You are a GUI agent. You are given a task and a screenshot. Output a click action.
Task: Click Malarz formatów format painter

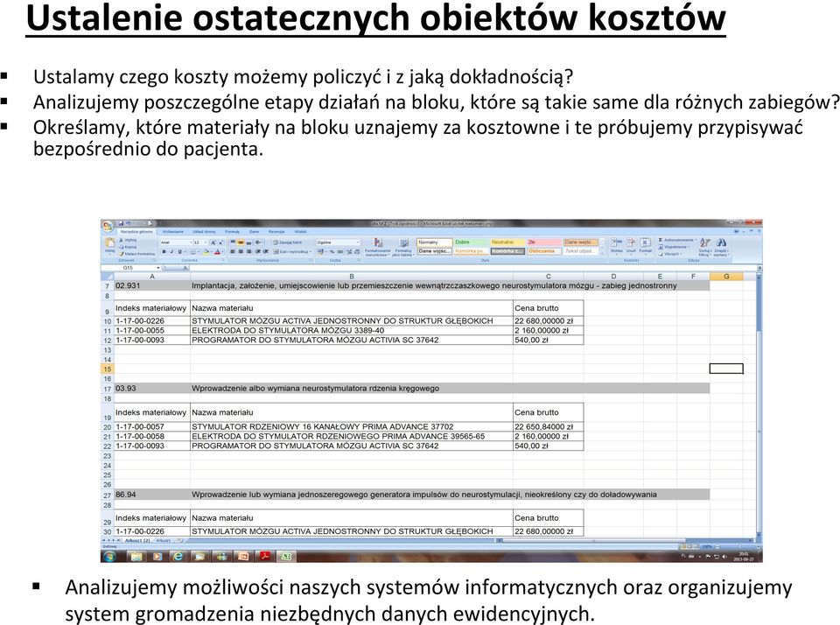click(x=137, y=254)
